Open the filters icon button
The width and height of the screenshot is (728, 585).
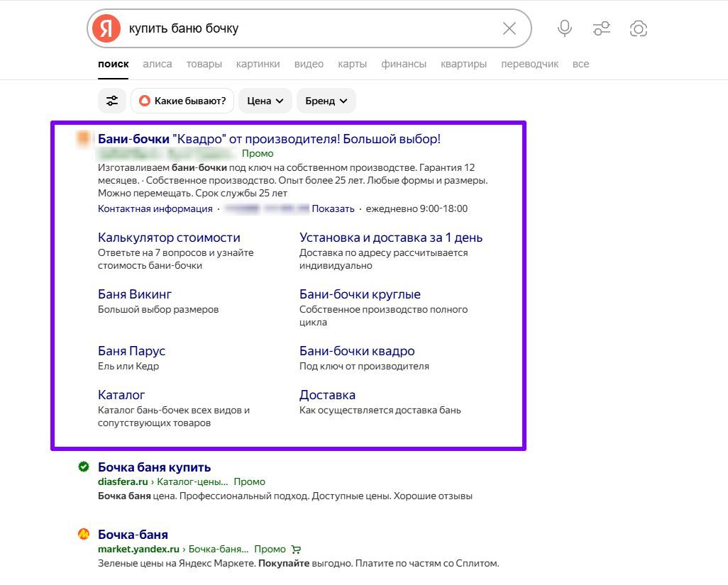click(112, 101)
